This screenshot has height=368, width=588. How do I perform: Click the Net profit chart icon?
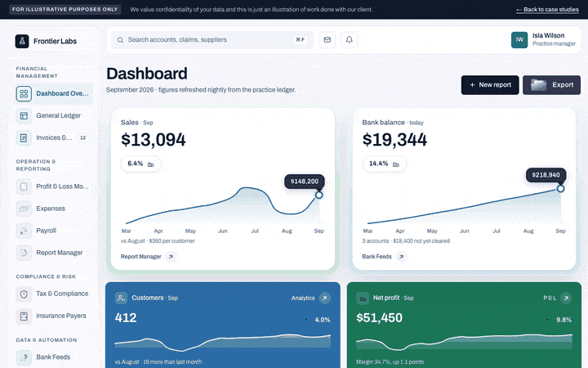pos(363,298)
